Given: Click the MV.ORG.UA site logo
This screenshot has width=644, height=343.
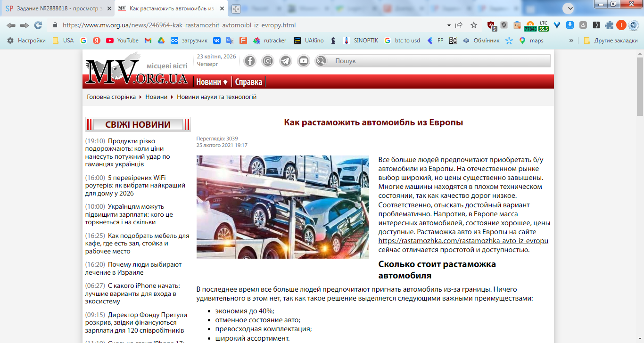Looking at the screenshot, I should coord(137,69).
